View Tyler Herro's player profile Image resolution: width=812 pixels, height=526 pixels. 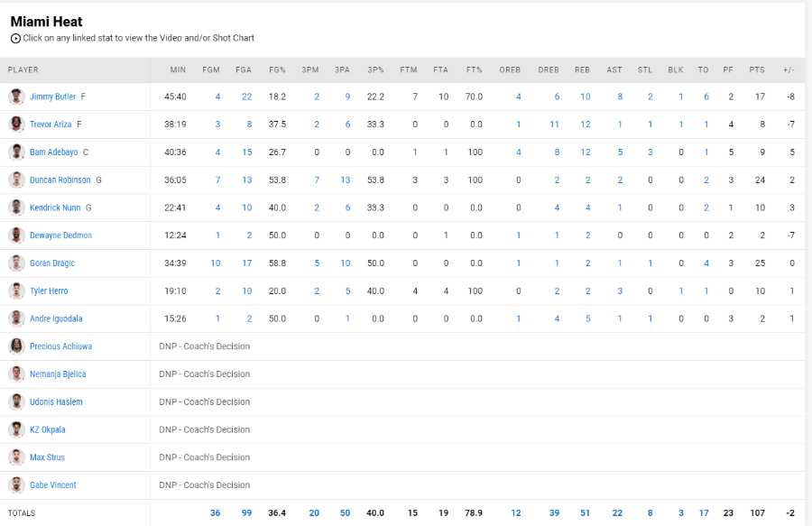50,291
